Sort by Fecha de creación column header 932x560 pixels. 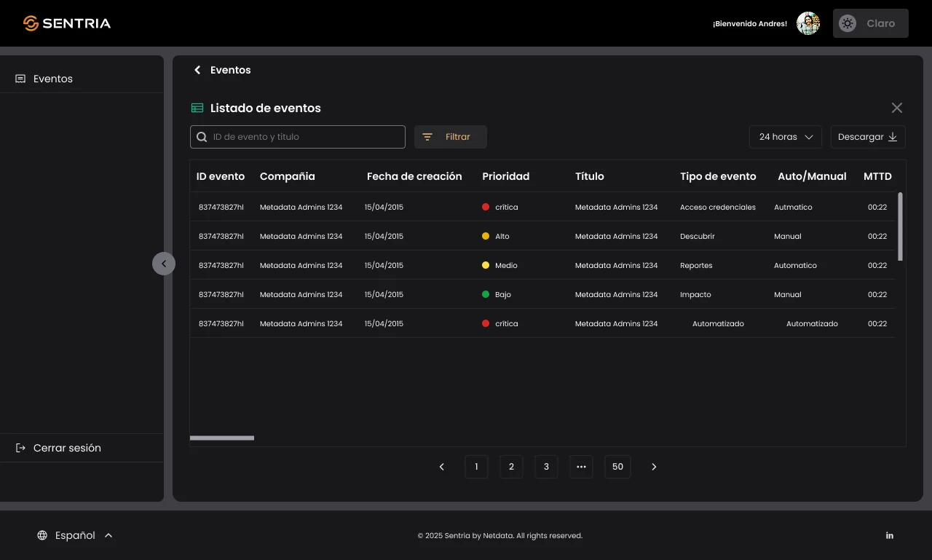point(414,176)
